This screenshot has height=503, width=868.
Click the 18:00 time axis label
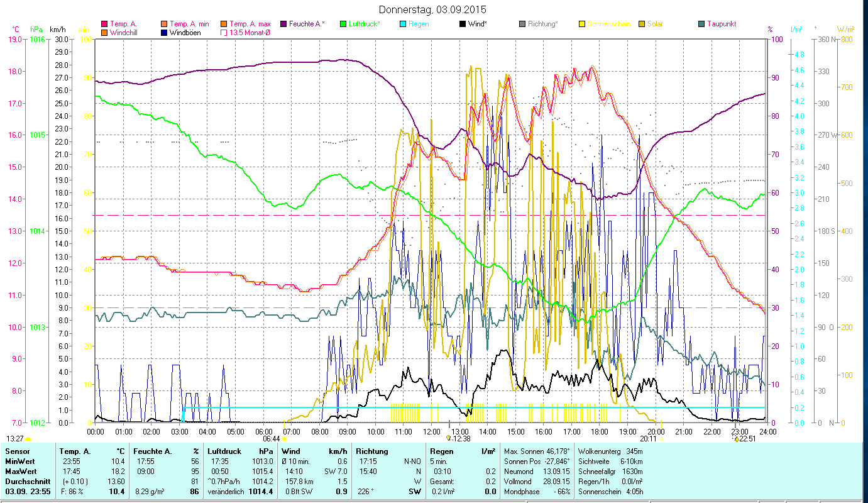(599, 431)
